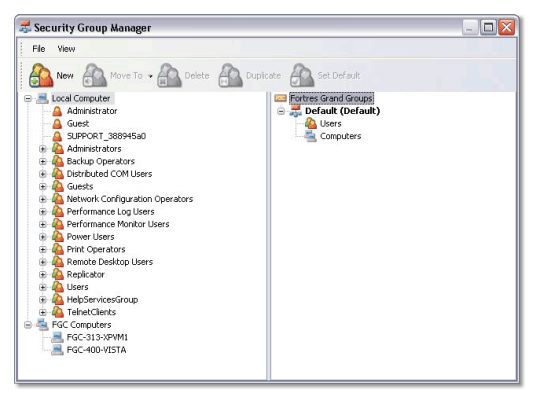Click the Set Default toolbar icon
This screenshot has height=404, width=540.
pyautogui.click(x=302, y=75)
